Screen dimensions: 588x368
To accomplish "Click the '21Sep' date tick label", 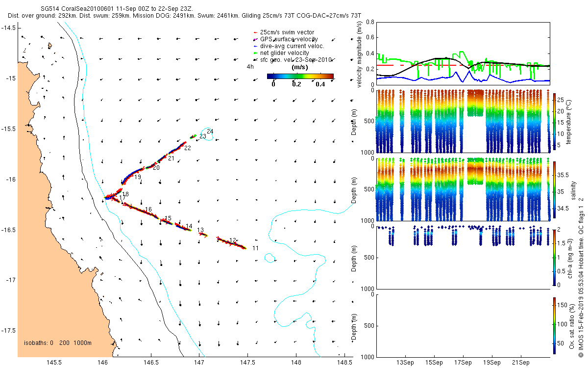I will pos(520,363).
